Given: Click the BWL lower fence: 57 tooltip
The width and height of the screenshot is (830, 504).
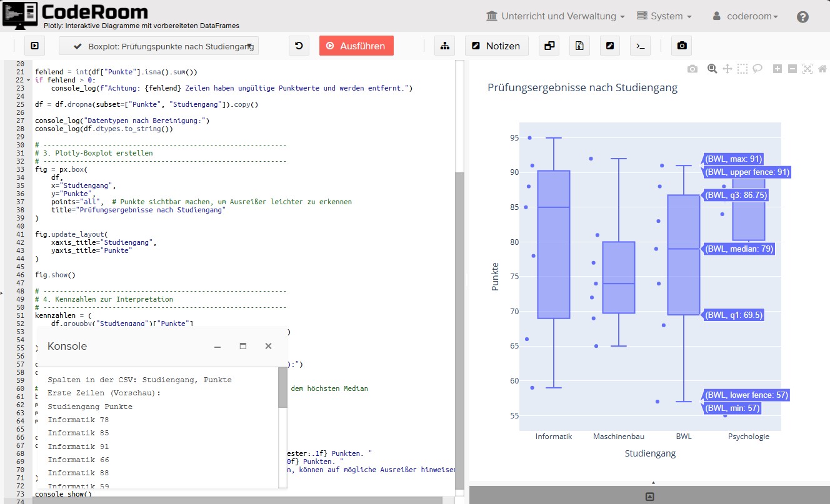Looking at the screenshot, I should [x=746, y=395].
